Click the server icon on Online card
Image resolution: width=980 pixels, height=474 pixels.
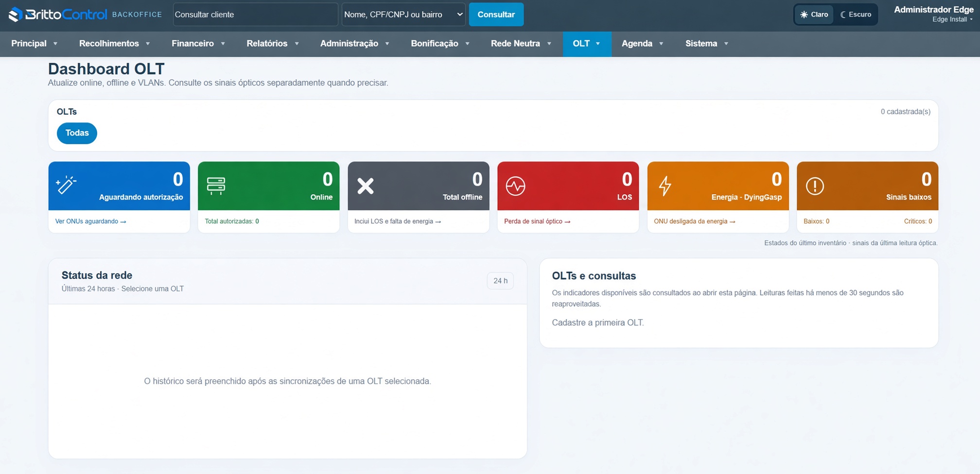216,186
